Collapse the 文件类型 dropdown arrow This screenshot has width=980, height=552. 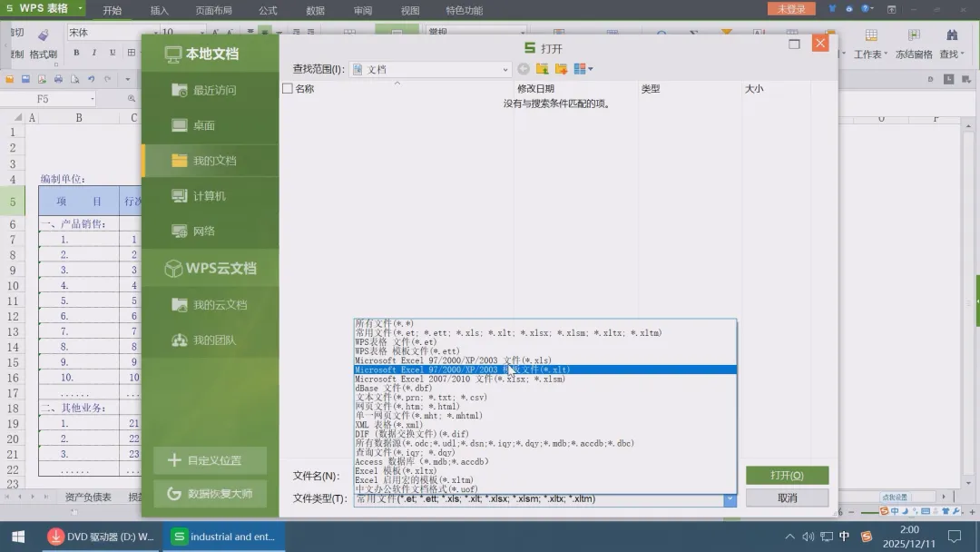(x=730, y=498)
